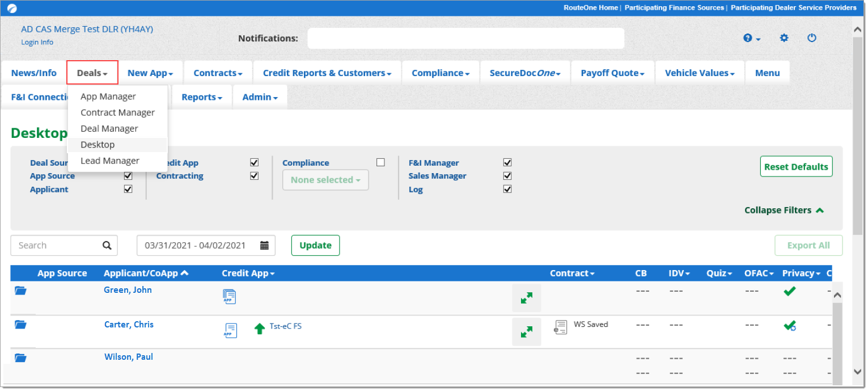Screen dimensions: 868x391
Task: Open Credit Reports & Customers dropdown
Action: (327, 73)
